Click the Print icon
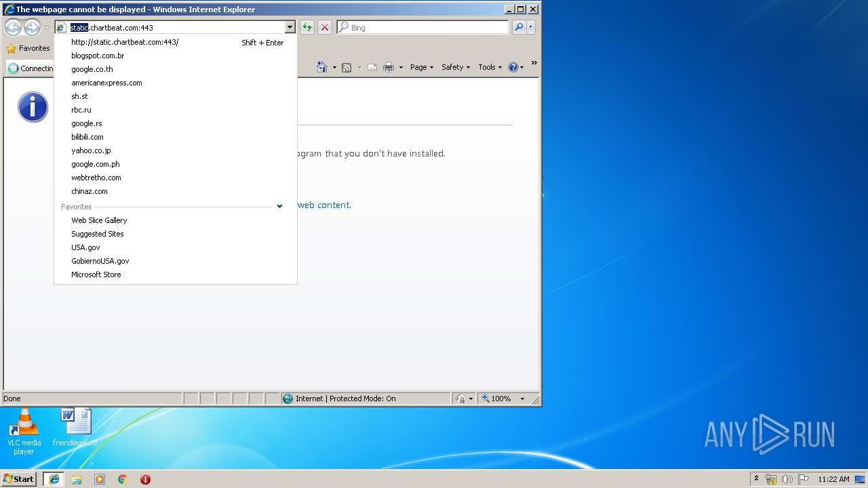868x488 pixels. [389, 67]
